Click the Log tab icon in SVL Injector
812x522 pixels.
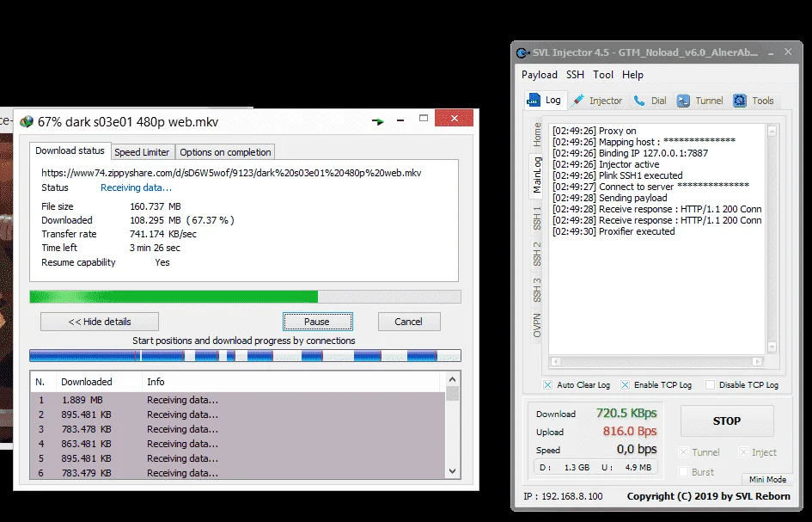click(534, 100)
